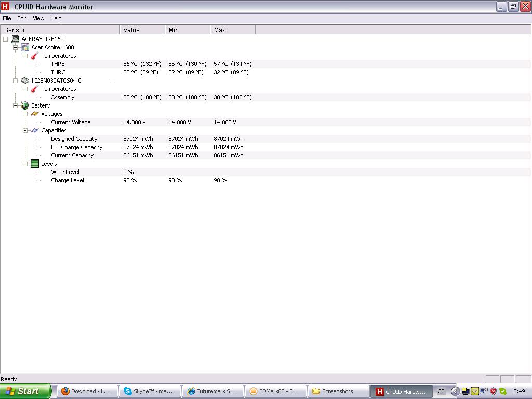Click the Value column header
Viewport: 532px width, 399px height.
(x=142, y=30)
